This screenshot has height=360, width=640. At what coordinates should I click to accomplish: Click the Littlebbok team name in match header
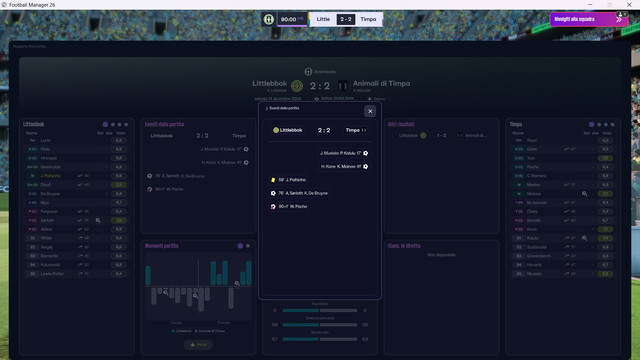pos(269,84)
